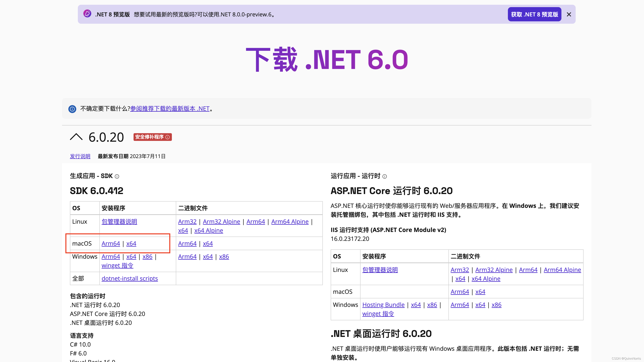The image size is (644, 362).
Task: Click the SDK 6.0.412 heading
Action: tap(96, 191)
